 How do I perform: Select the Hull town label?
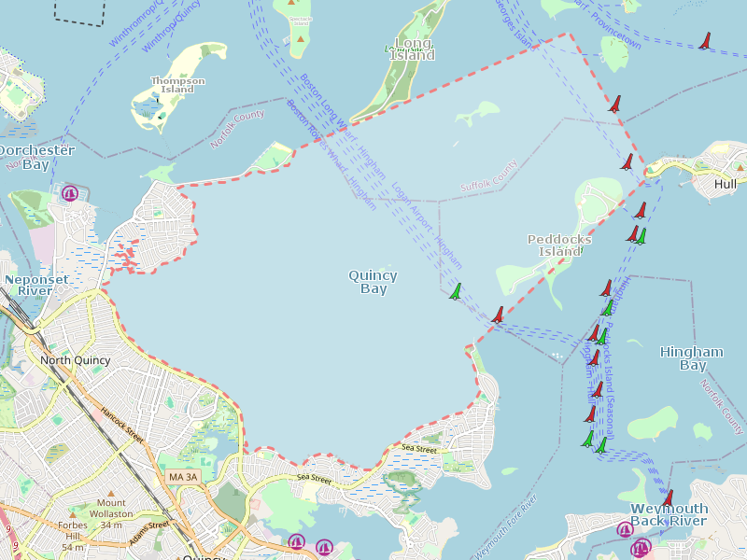coord(725,185)
